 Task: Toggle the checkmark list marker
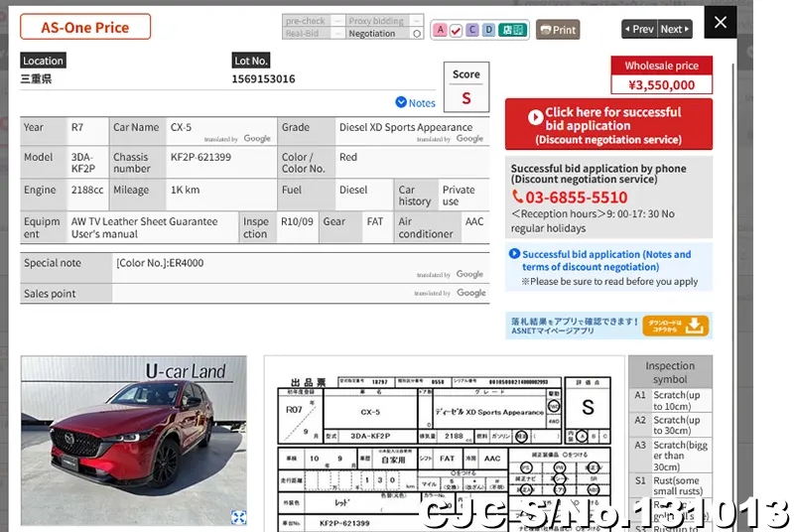[x=456, y=30]
